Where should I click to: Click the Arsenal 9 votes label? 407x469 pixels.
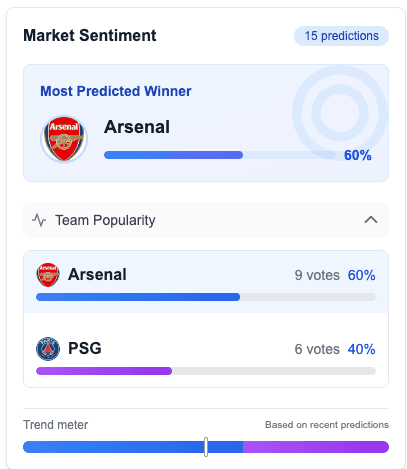point(317,275)
